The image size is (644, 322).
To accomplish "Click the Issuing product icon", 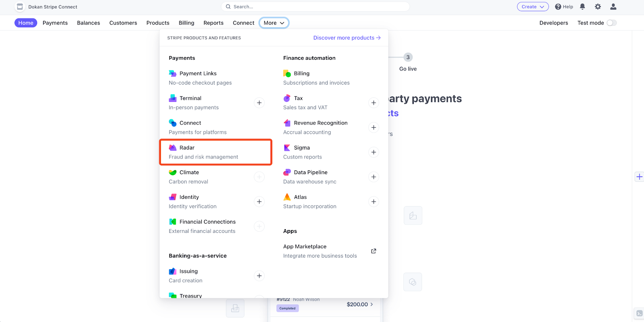I will [173, 271].
